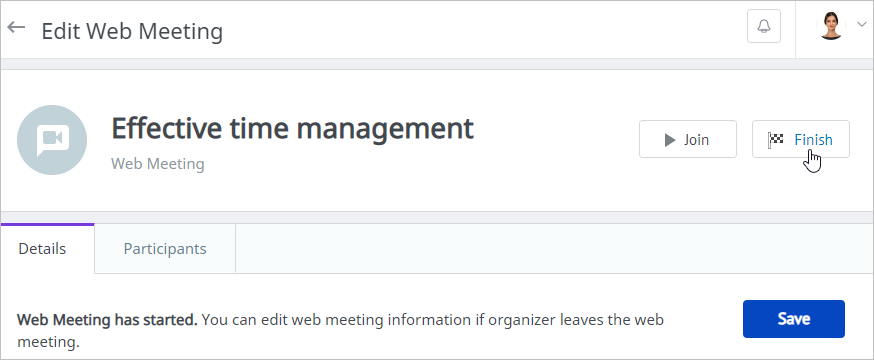This screenshot has width=874, height=360.
Task: Open the user profile avatar
Action: [x=831, y=26]
